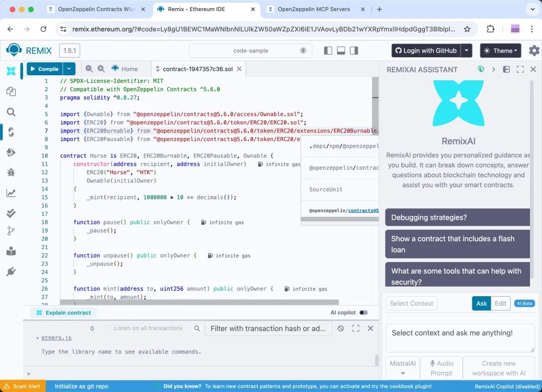Image resolution: width=542 pixels, height=392 pixels.
Task: Click the ethers.js link in terminal
Action: pyautogui.click(x=56, y=338)
